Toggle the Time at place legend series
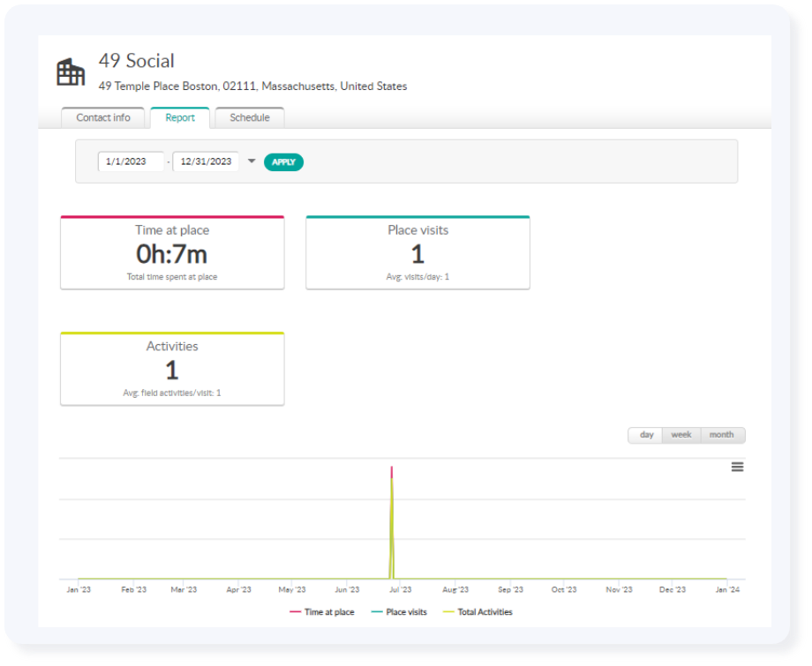Screen dimensions: 812x666 tap(322, 612)
